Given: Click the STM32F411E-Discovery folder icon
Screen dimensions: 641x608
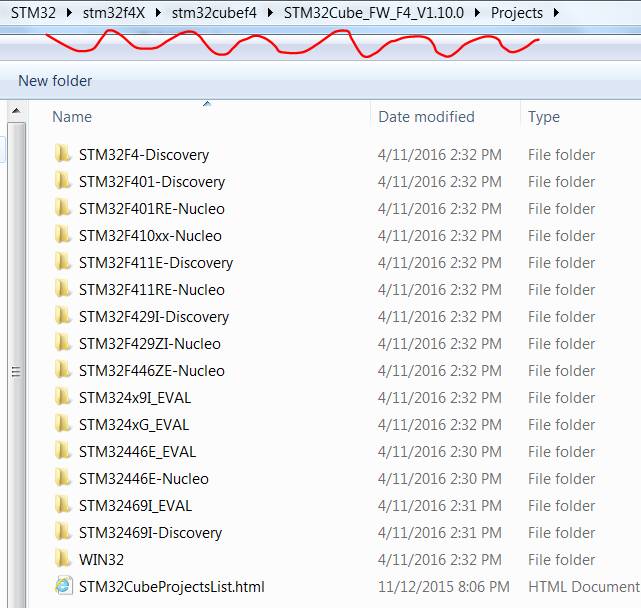Looking at the screenshot, I should [63, 262].
